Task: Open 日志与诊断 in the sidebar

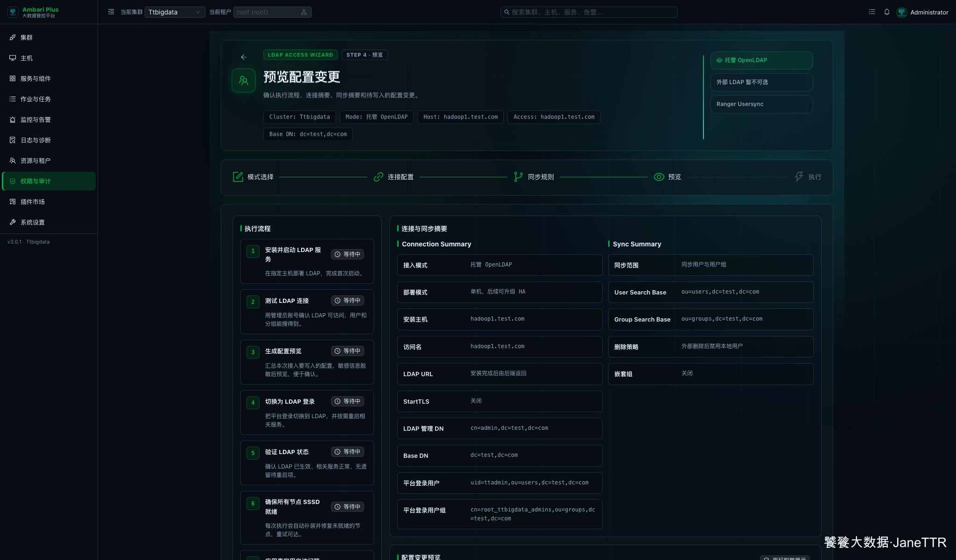Action: (49, 140)
